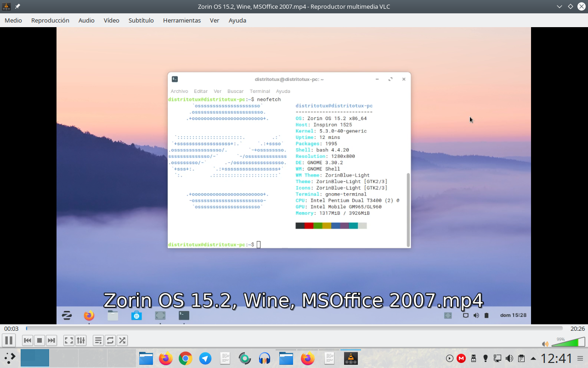Open the text editor launcher beside Telegram

point(225,358)
